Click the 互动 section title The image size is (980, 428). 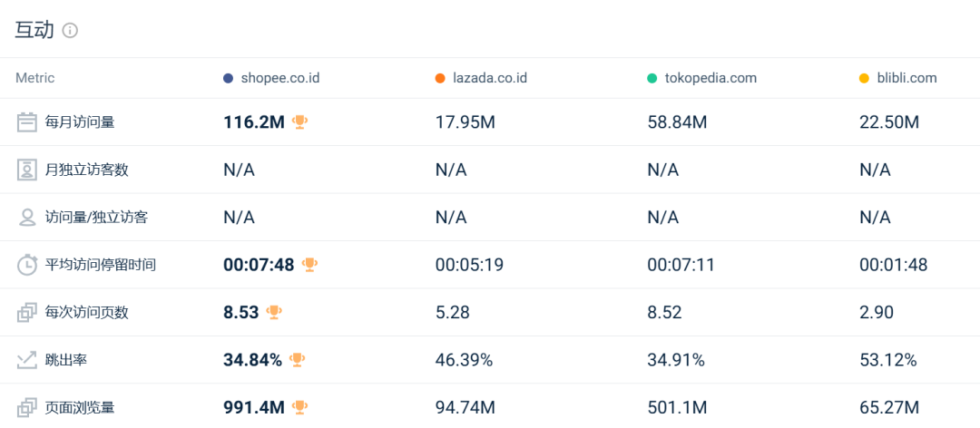[34, 30]
